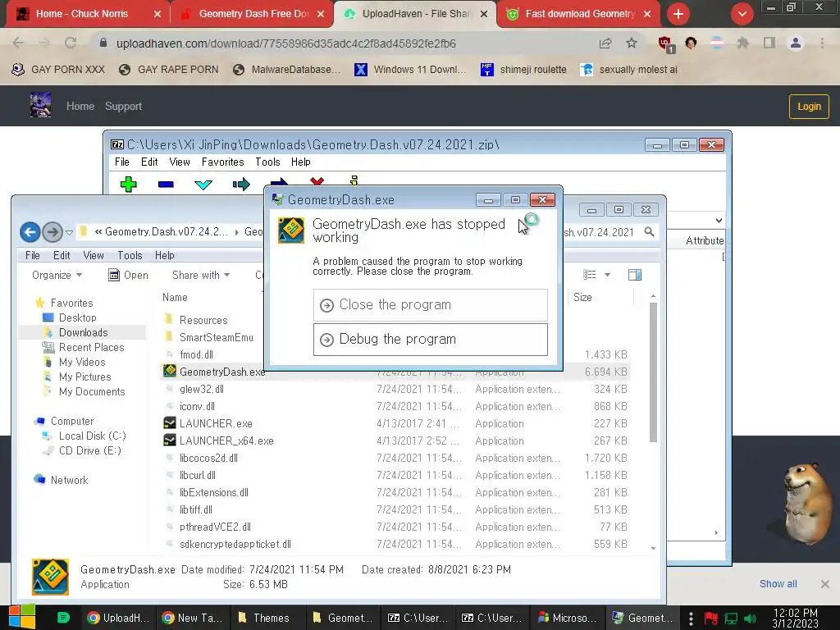Click the Explorer vertical scrollbar
Viewport: 840px width, 630px height.
(653, 372)
